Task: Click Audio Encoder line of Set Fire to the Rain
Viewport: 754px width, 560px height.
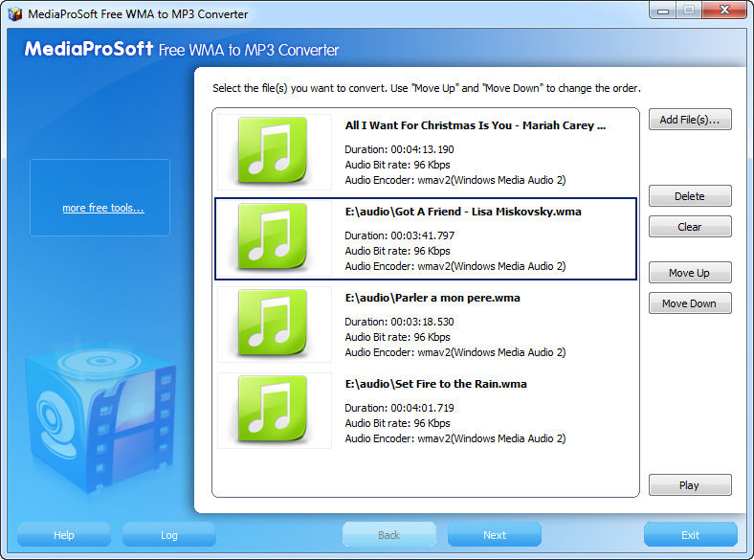Action: [x=455, y=438]
